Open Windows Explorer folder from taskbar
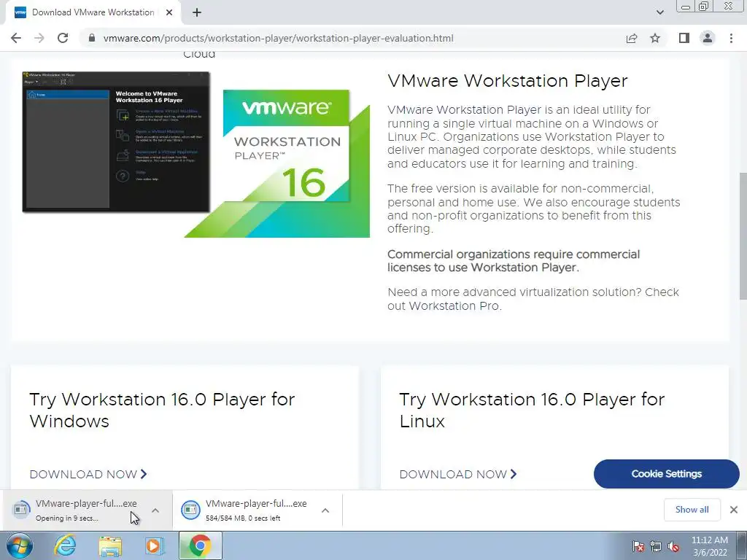The height and width of the screenshot is (560, 747). point(110,545)
